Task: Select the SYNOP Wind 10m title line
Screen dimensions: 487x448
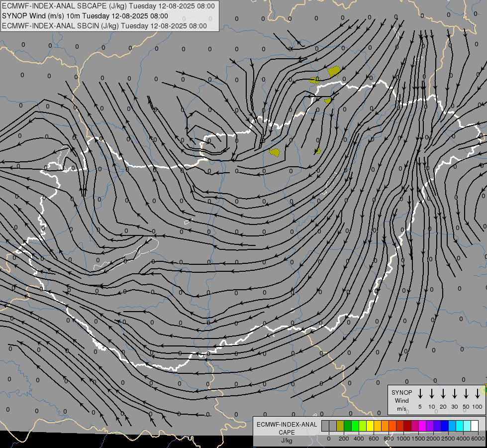Action: coord(85,16)
